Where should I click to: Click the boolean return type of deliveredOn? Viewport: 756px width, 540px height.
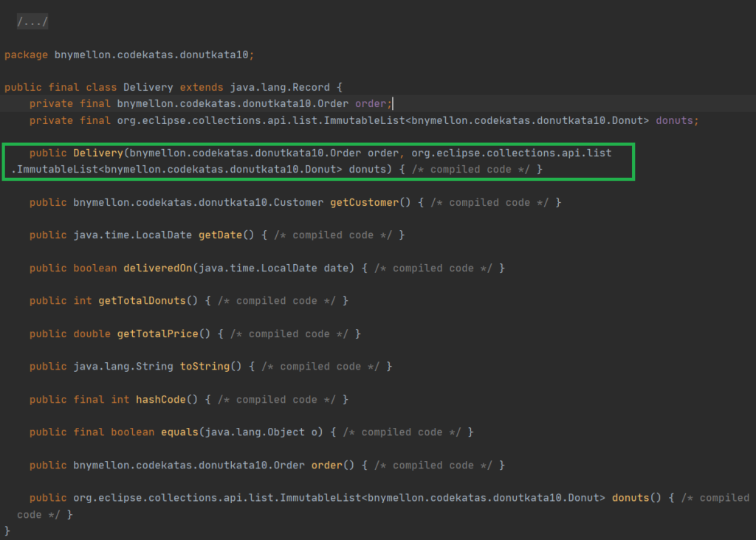click(95, 269)
